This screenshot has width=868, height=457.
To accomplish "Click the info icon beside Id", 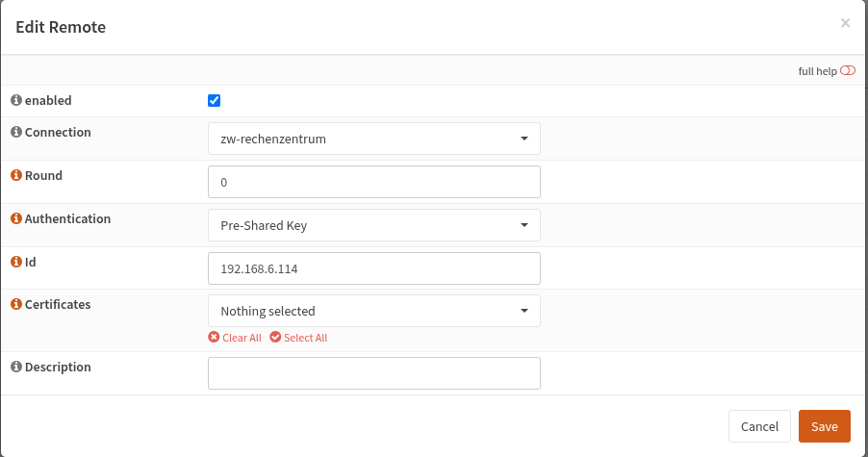I will click(x=16, y=262).
